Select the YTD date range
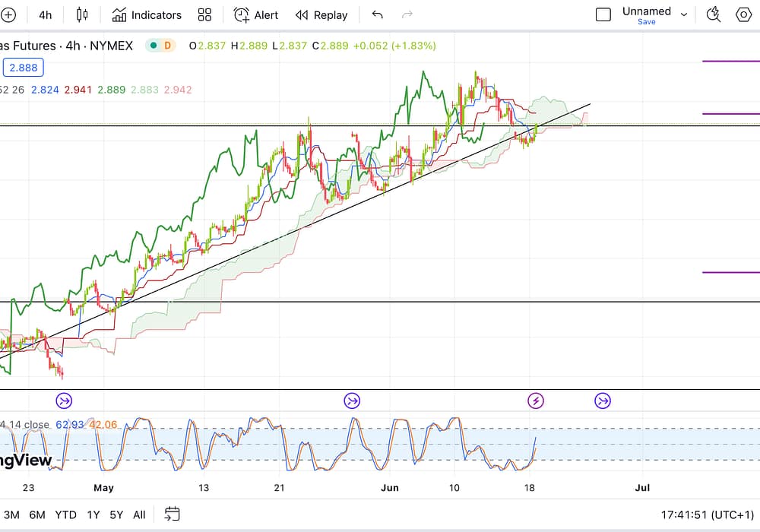 (x=65, y=515)
